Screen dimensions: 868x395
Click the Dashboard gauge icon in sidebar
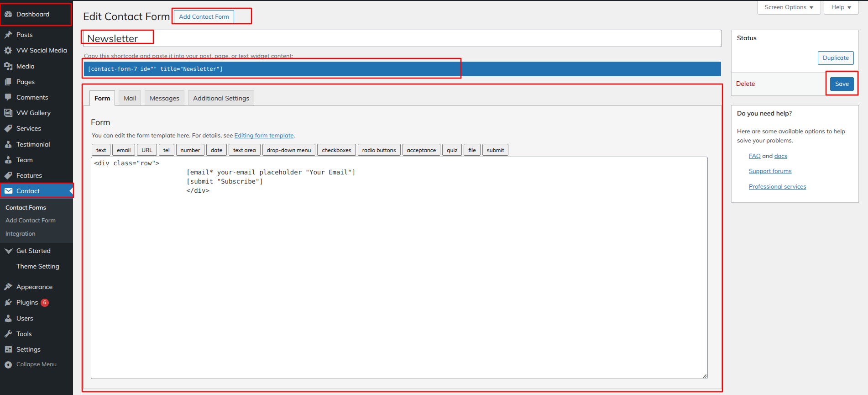point(8,14)
